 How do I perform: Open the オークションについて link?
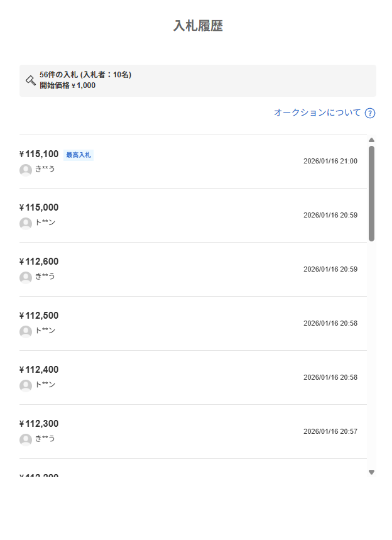(x=317, y=113)
